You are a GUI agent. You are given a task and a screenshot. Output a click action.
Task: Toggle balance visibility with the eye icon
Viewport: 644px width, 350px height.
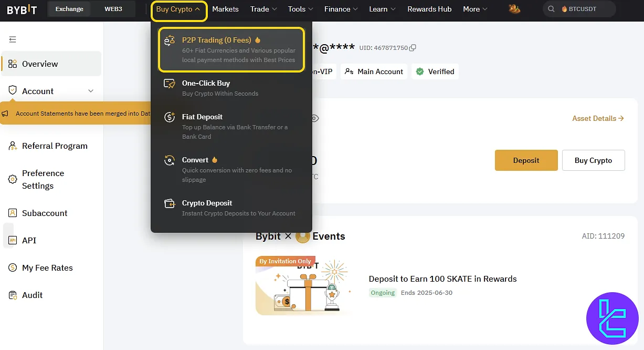click(314, 118)
